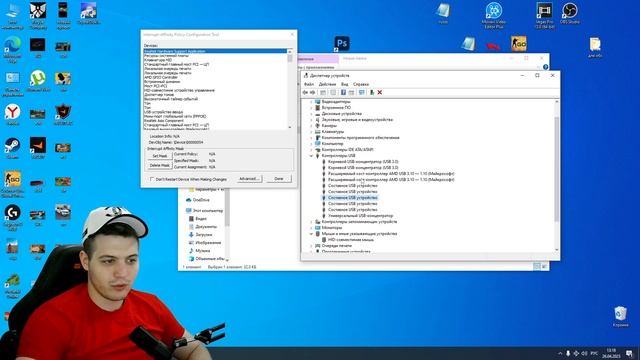Image resolution: width=640 pixels, height=360 pixels.
Task: Collapse the Контроллеры USB node
Action: point(311,156)
